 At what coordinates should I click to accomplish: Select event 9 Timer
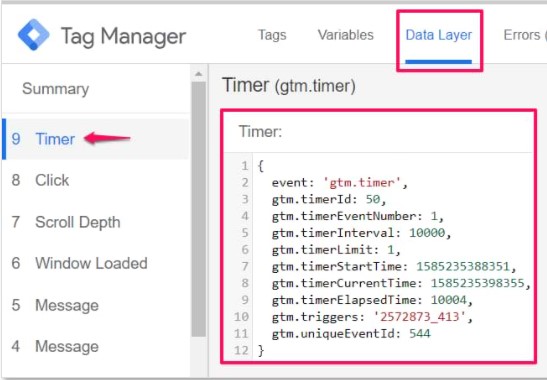pyautogui.click(x=96, y=139)
